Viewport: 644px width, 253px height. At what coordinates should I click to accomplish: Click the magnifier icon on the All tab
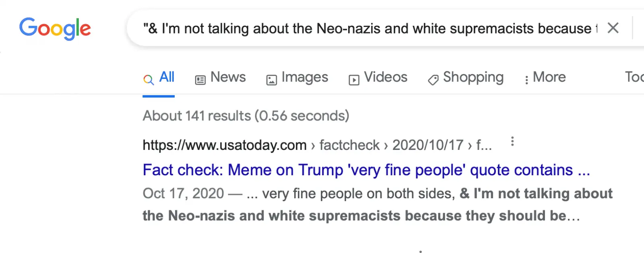tap(149, 80)
